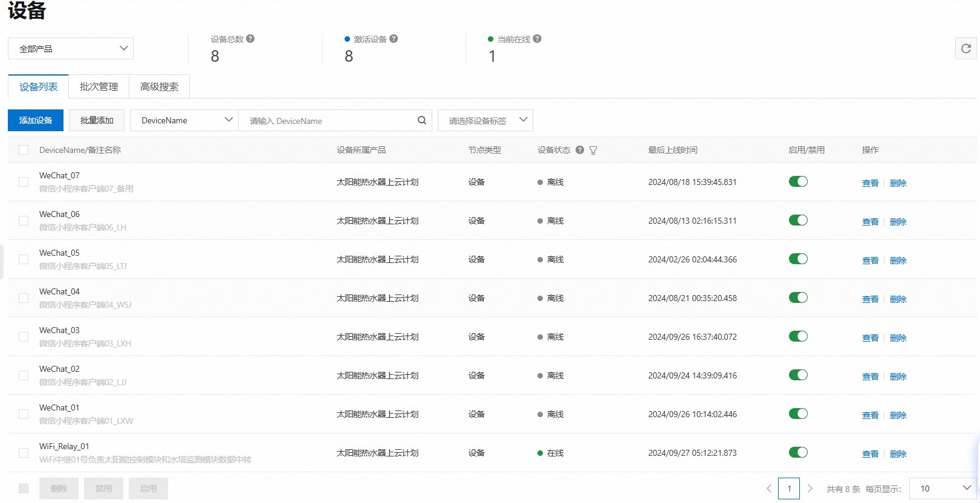Click the search magnifier icon
This screenshot has width=980, height=503.
(x=422, y=120)
